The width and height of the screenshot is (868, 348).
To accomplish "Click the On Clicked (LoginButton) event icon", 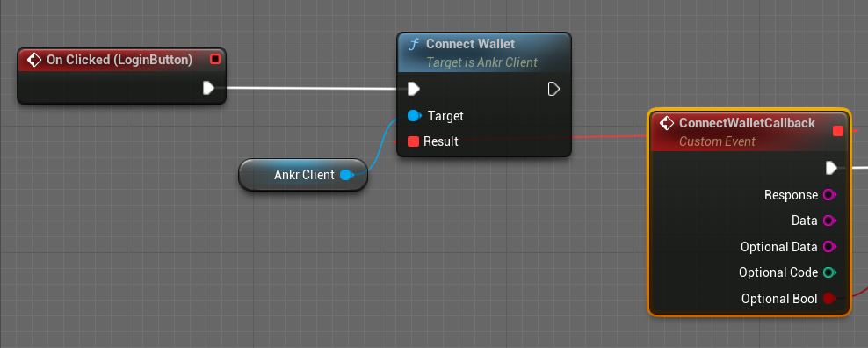I will tap(34, 60).
